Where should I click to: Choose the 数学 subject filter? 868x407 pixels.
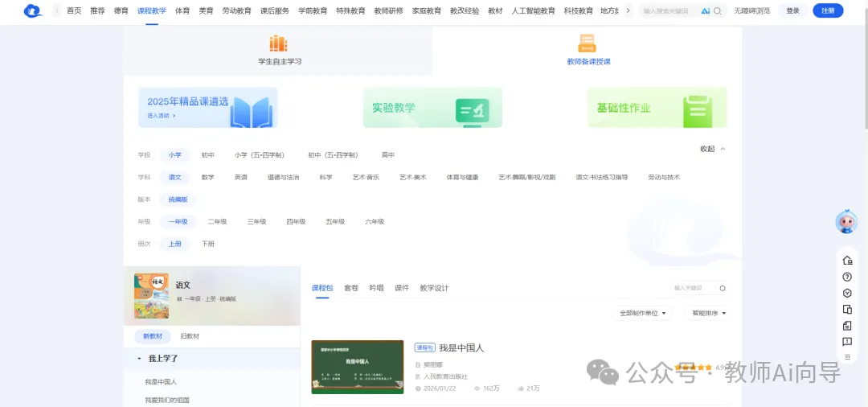[x=207, y=177]
